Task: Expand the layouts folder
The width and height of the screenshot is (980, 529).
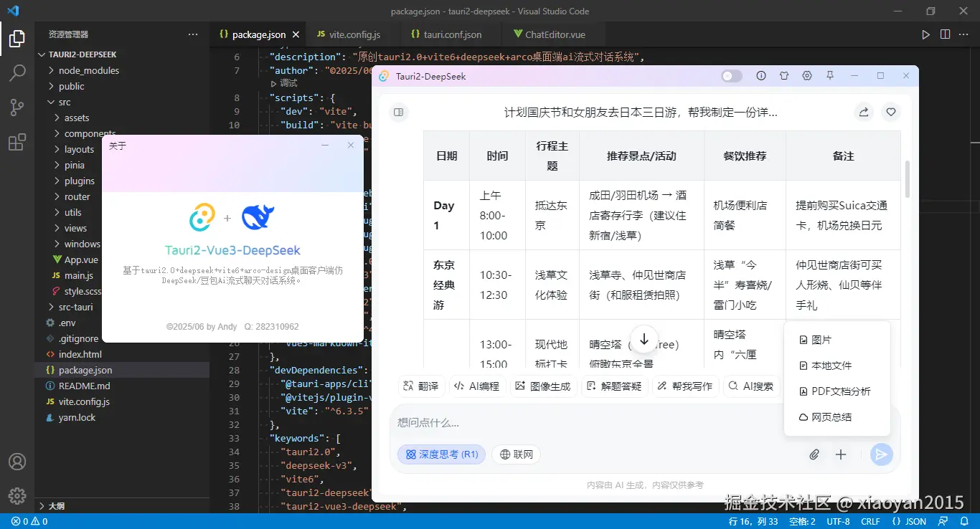Action: pos(79,149)
